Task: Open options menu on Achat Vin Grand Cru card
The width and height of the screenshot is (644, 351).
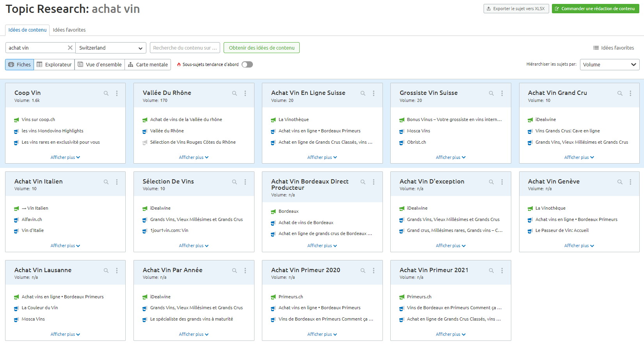Action: pos(630,93)
